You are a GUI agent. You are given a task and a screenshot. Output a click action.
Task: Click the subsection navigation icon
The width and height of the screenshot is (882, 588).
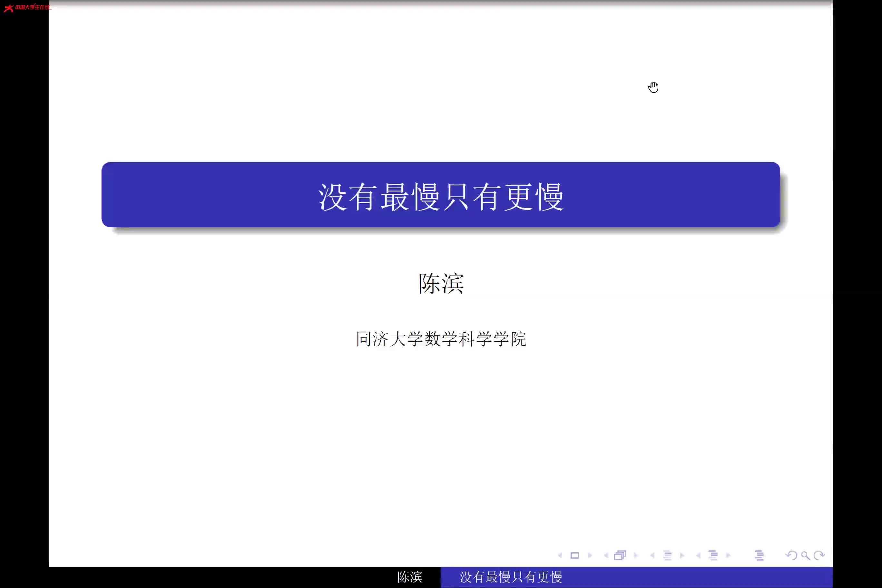667,555
